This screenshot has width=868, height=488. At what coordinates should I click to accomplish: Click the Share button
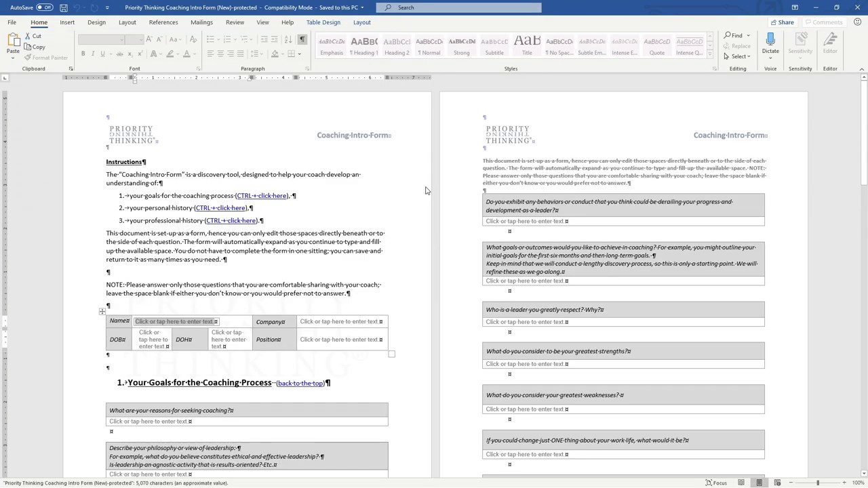coord(781,22)
